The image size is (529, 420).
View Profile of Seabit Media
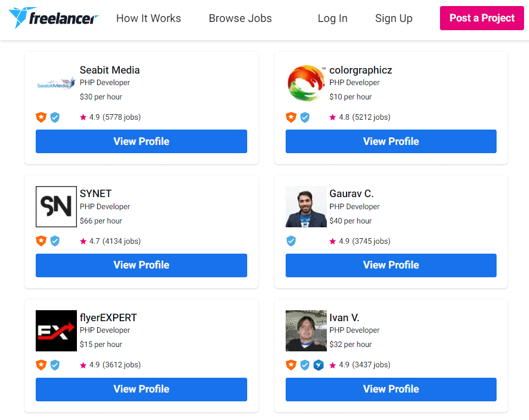tap(141, 141)
